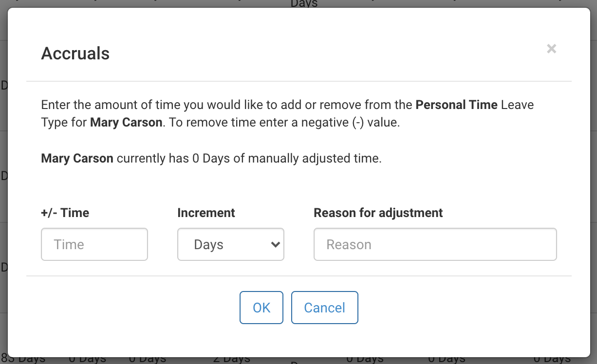Click the dimmed "2 Days" cell behind dialog
597x364 pixels.
coord(232,359)
